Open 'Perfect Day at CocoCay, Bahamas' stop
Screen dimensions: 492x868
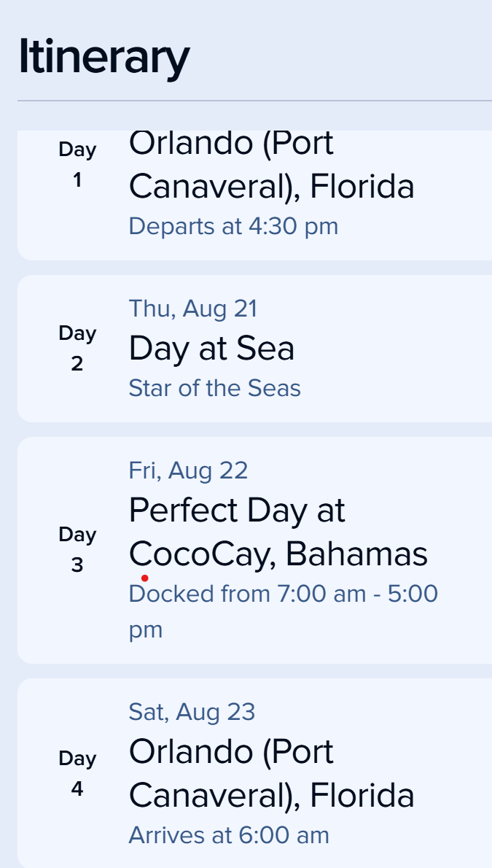[278, 532]
